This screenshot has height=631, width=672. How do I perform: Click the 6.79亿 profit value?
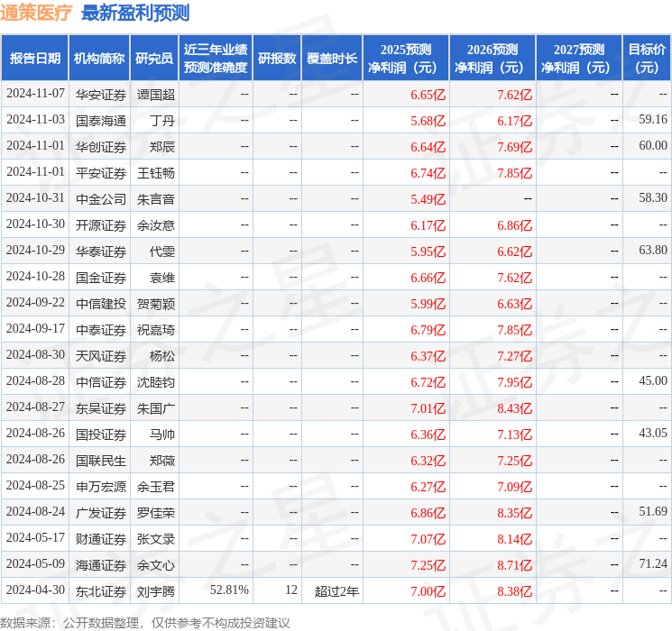[428, 329]
